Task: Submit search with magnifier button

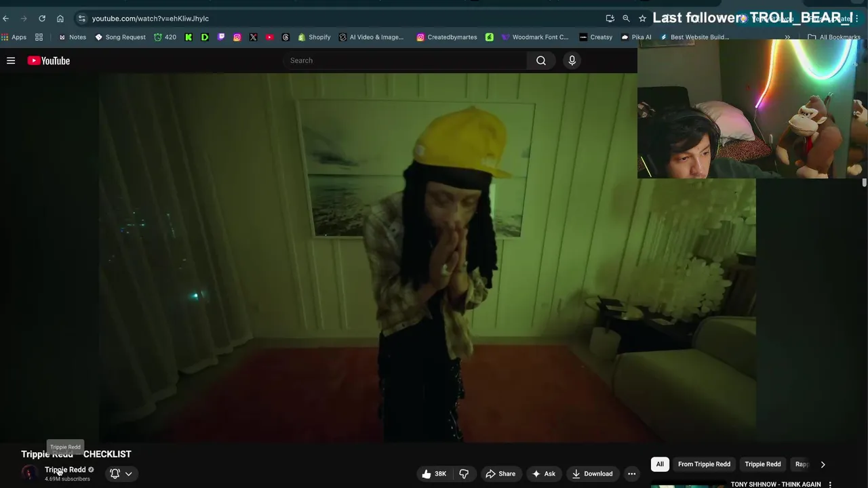Action: (541, 60)
